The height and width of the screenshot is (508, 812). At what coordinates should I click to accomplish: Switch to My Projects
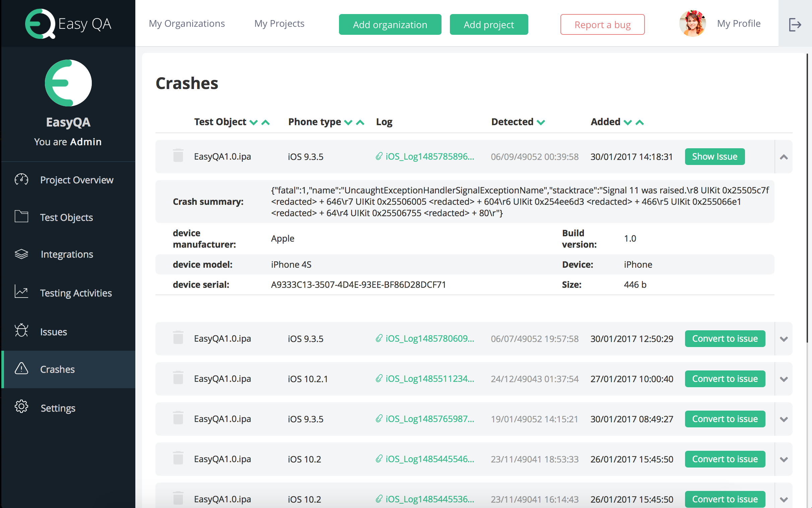point(279,23)
